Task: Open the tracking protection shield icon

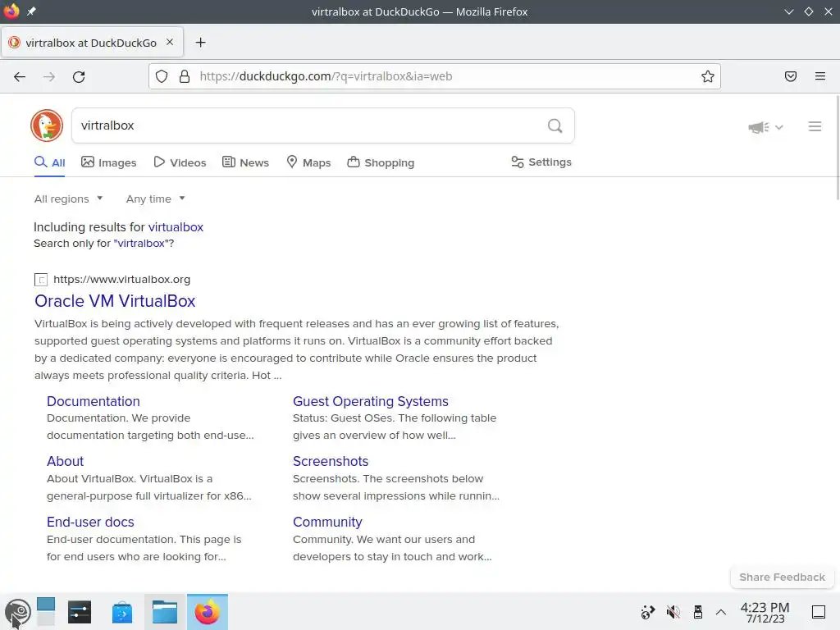Action: point(162,76)
